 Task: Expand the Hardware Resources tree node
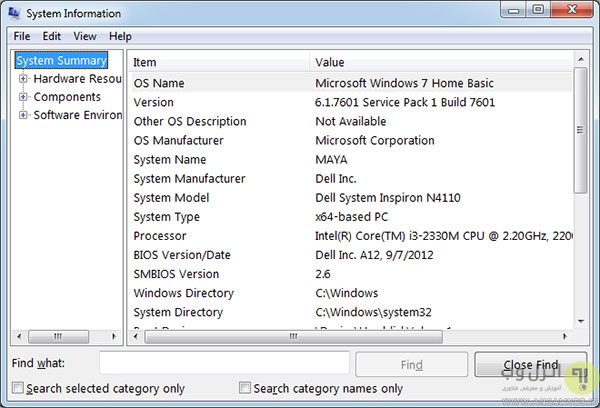click(x=24, y=79)
